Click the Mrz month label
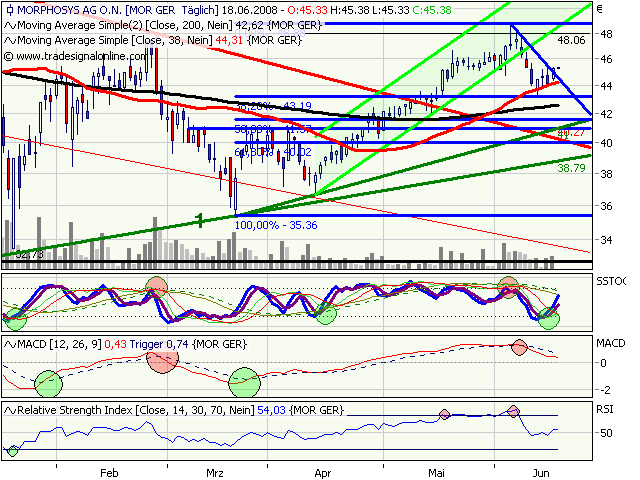 [x=215, y=473]
